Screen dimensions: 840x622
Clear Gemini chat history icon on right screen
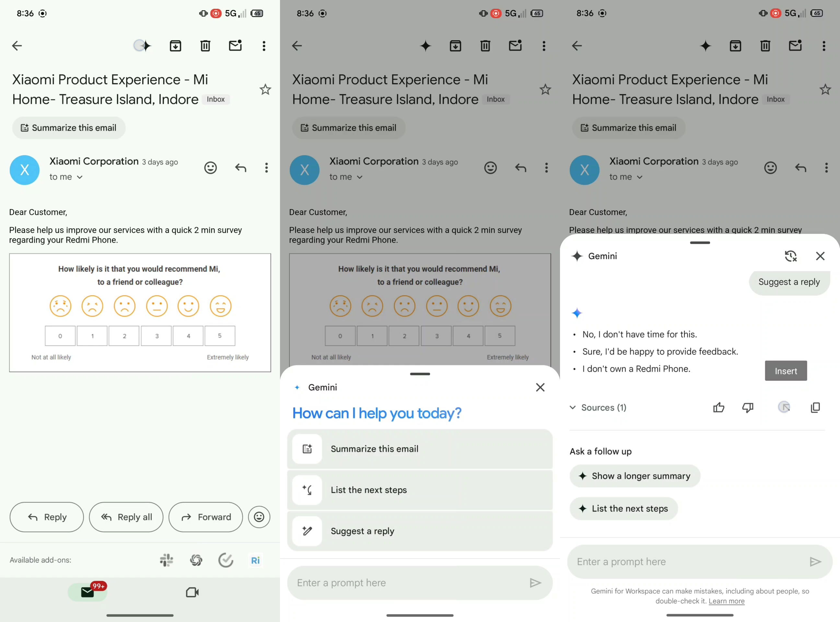(x=790, y=256)
